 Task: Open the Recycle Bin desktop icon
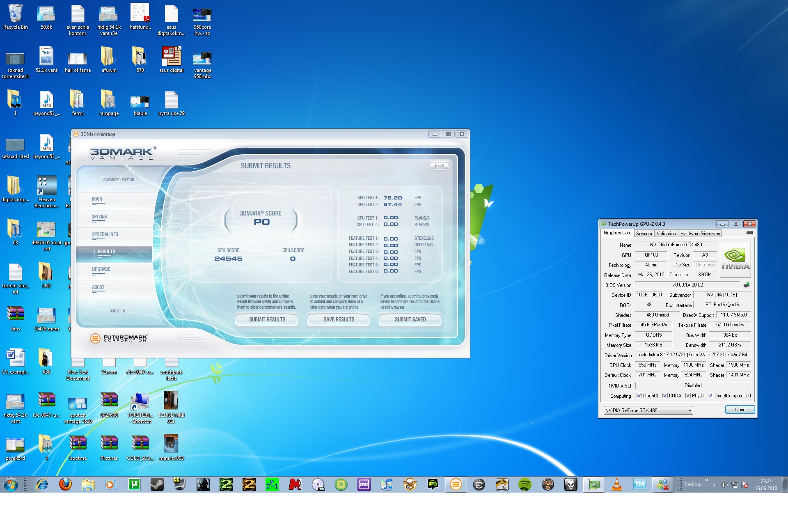coord(16,17)
